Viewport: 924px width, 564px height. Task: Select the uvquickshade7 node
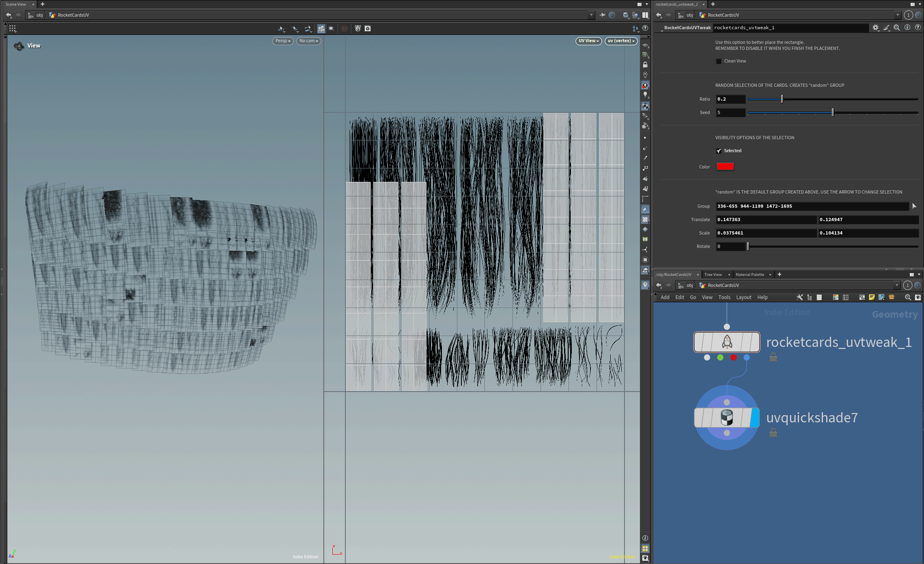coord(726,418)
